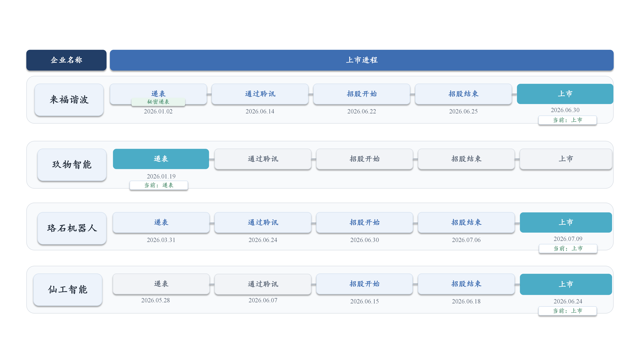Click 递表 step in 仙工智能 row
Viewport: 644px width, 362px height.
coord(161,284)
